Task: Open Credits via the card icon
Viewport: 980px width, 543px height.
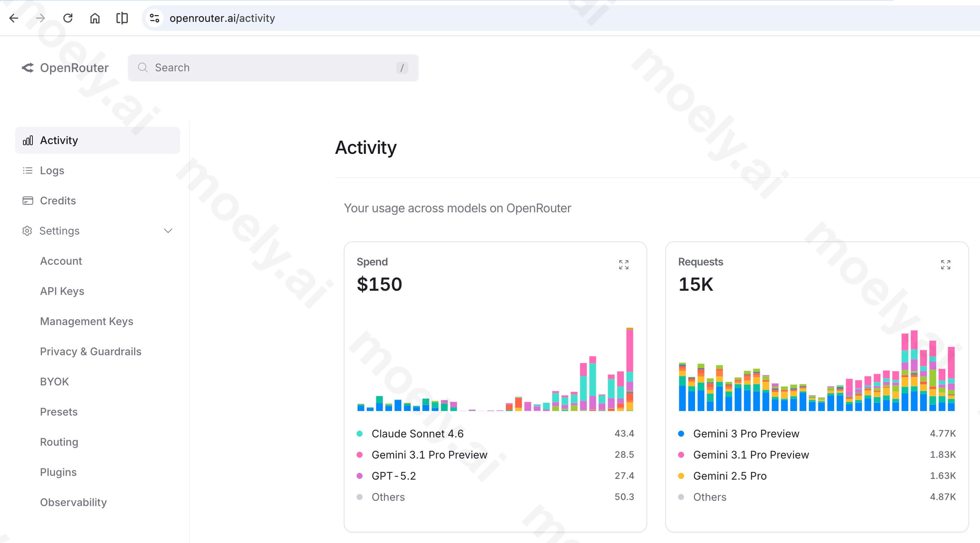Action: click(x=28, y=201)
